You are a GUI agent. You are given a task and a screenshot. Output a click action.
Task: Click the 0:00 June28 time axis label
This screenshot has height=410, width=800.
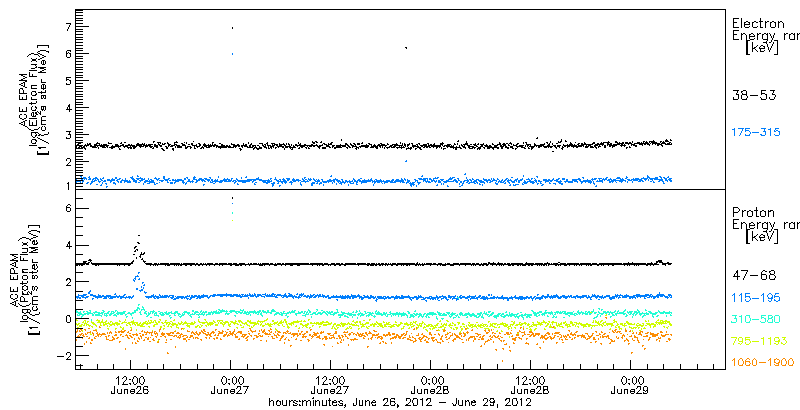click(x=431, y=387)
